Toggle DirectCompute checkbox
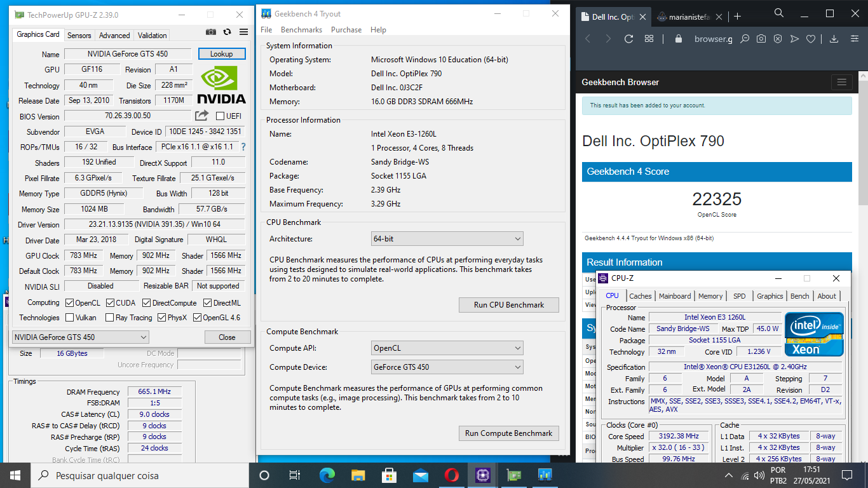This screenshot has height=488, width=868. pyautogui.click(x=147, y=303)
